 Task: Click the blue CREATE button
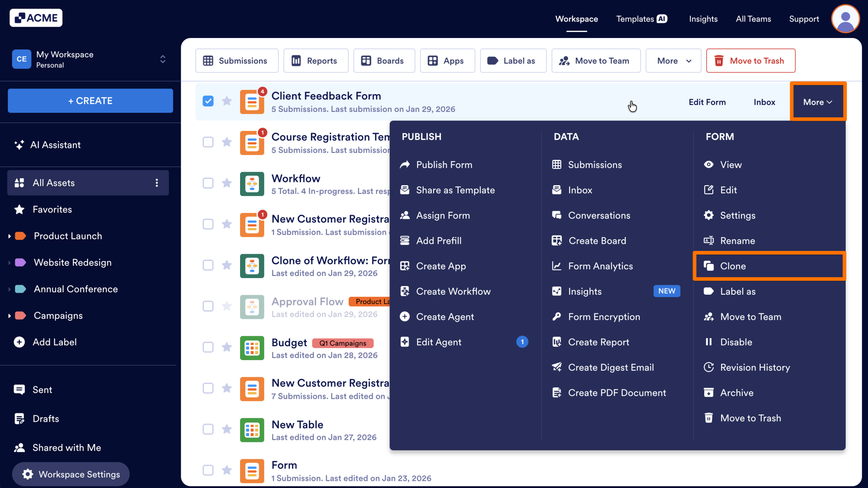90,101
